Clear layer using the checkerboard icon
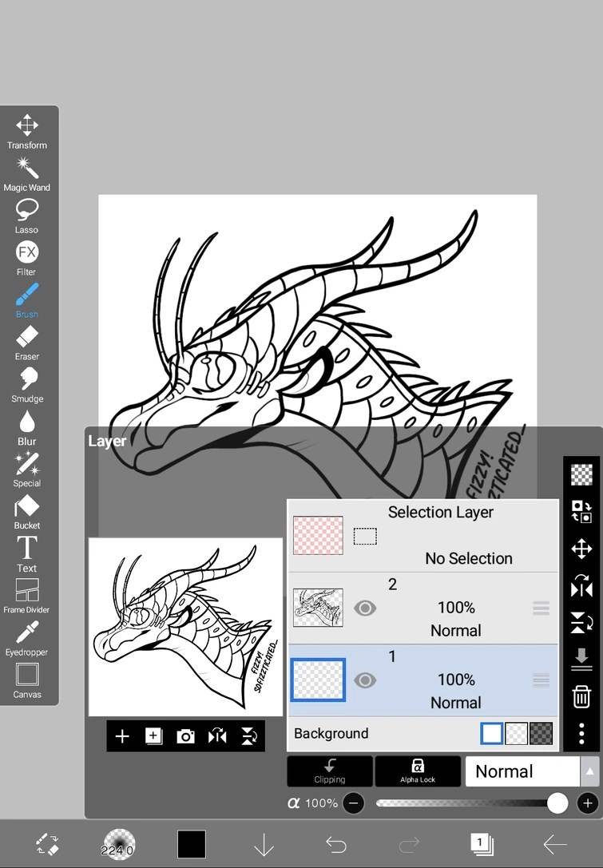This screenshot has width=603, height=868. click(581, 474)
